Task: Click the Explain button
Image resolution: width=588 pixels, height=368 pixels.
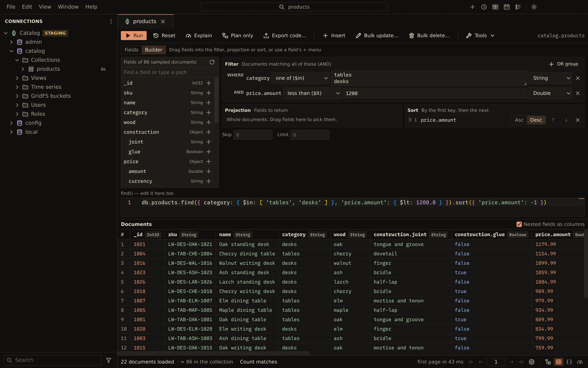Action: (x=199, y=36)
